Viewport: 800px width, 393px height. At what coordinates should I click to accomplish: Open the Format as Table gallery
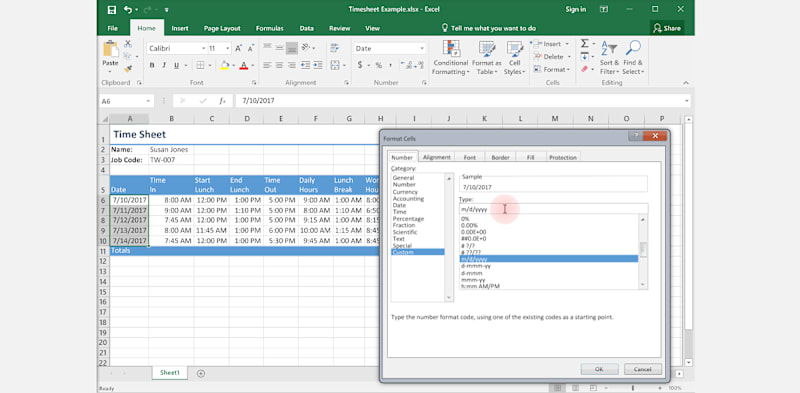tap(486, 58)
